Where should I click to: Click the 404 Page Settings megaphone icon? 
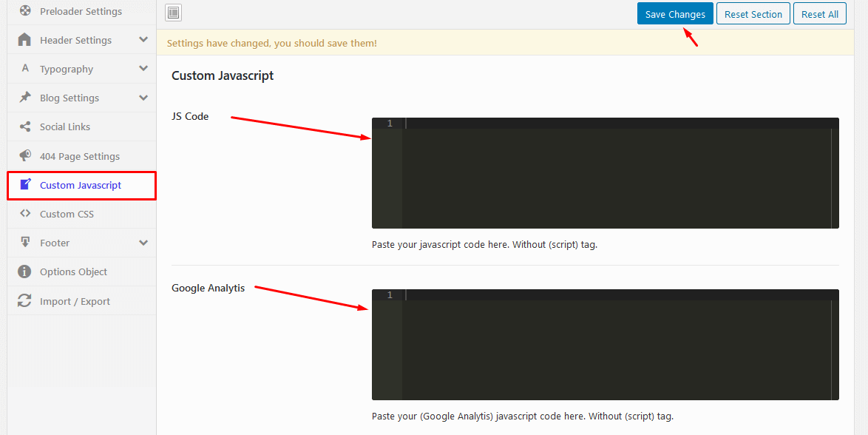coord(25,156)
